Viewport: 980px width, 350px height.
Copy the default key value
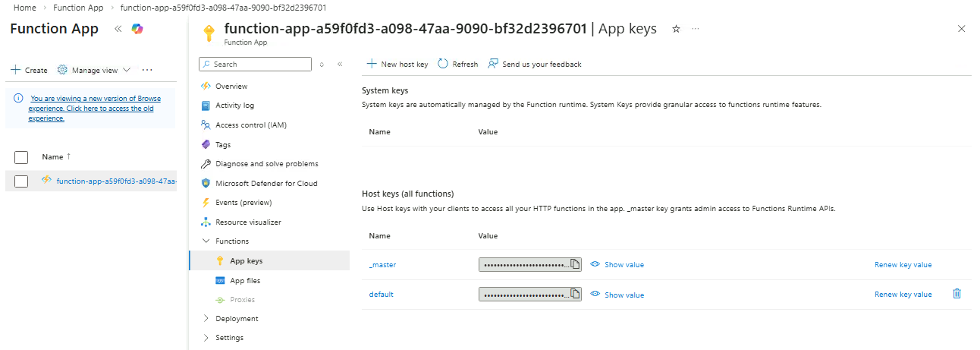coord(575,294)
